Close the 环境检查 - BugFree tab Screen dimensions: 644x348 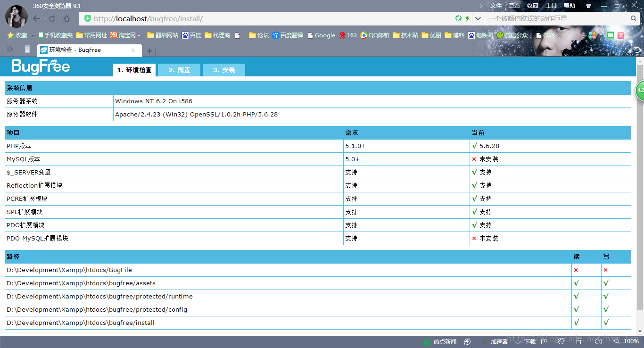tap(133, 50)
